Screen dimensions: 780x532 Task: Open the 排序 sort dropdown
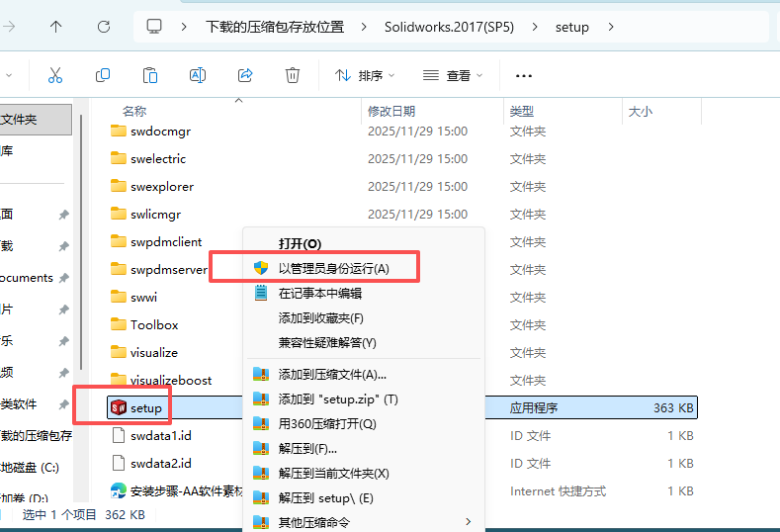tap(365, 75)
